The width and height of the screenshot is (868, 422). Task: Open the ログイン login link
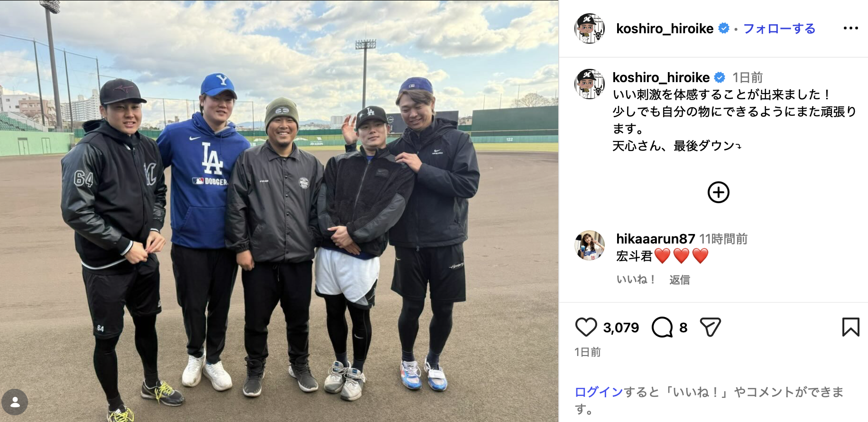tap(599, 392)
